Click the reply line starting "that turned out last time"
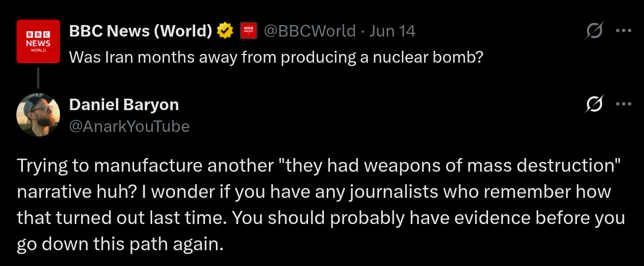This screenshot has height=266, width=644. click(x=320, y=217)
